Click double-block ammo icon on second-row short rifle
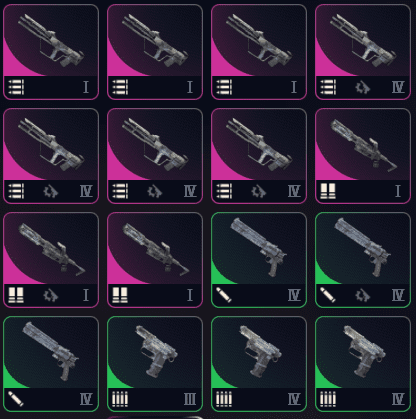 click(328, 191)
